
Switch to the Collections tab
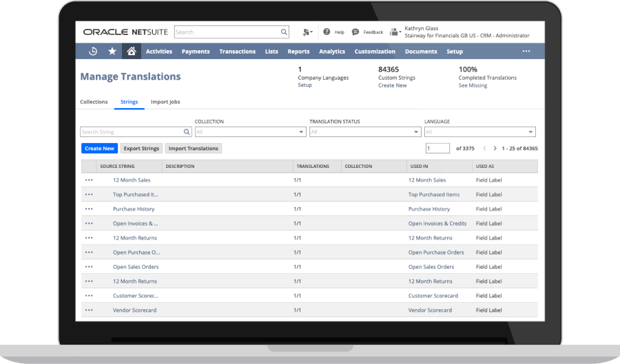coord(94,102)
